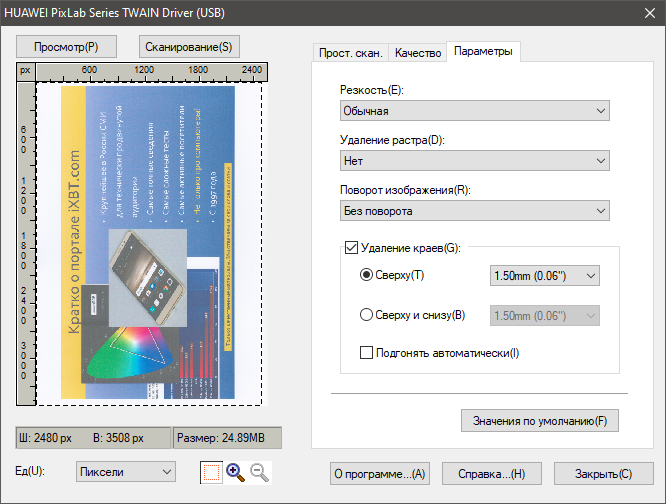Open the Поворот изображения(R) dropdown
This screenshot has height=504, width=666.
pos(474,211)
